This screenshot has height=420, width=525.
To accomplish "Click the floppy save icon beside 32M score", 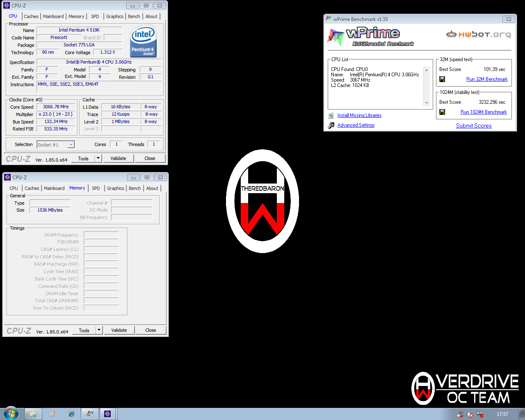I will pos(442,79).
